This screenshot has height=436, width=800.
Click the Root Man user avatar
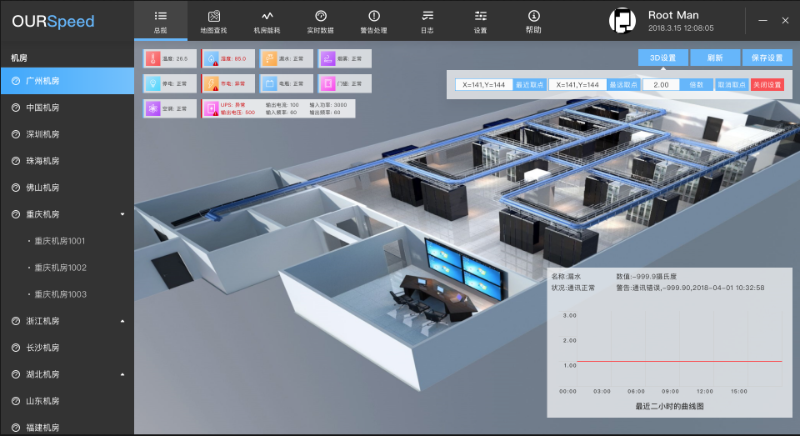coord(623,21)
